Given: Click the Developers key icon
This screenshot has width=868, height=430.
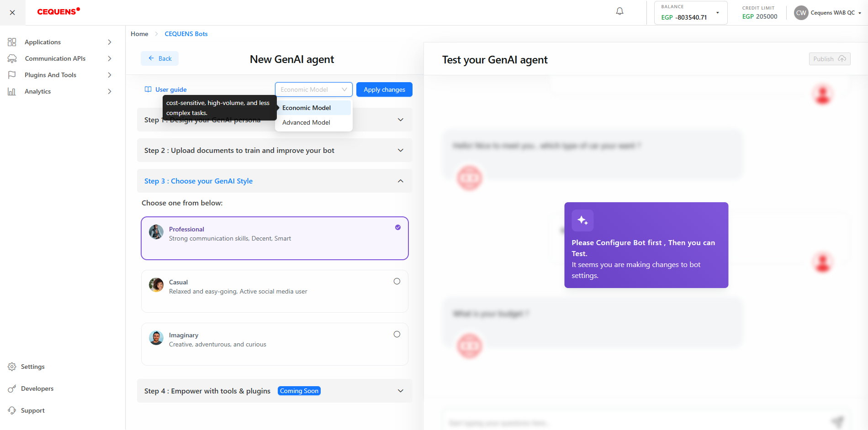Looking at the screenshot, I should pyautogui.click(x=12, y=388).
